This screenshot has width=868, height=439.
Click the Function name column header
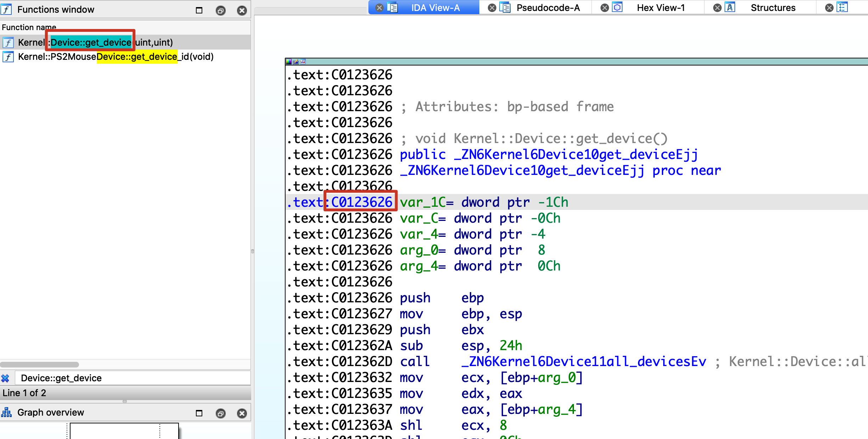pyautogui.click(x=29, y=27)
